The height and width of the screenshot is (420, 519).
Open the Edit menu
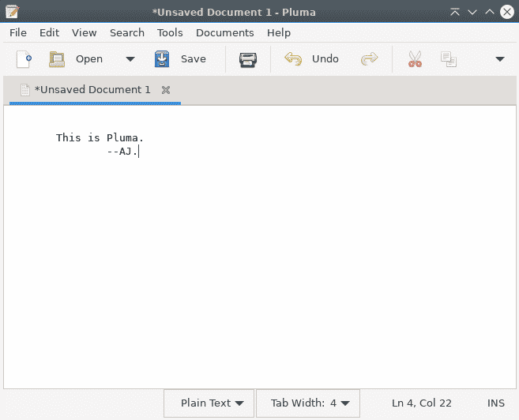click(49, 32)
